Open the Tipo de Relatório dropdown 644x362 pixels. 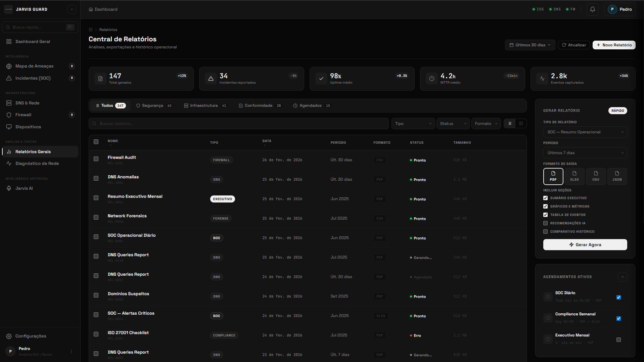585,132
